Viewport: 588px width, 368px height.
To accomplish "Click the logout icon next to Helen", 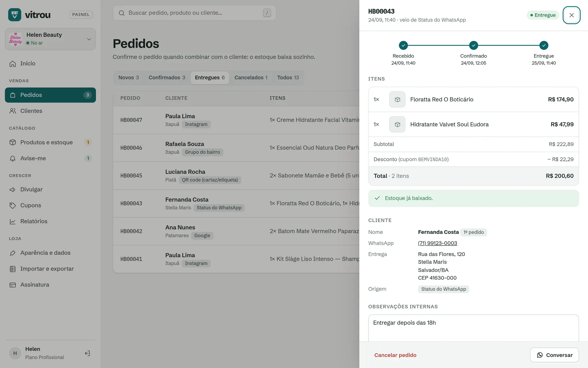I will 87,353.
